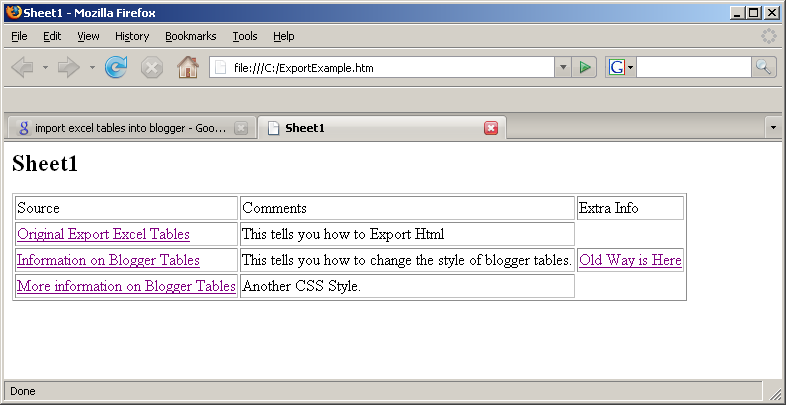
Task: Open the Forward history dropdown arrow
Action: (x=92, y=67)
